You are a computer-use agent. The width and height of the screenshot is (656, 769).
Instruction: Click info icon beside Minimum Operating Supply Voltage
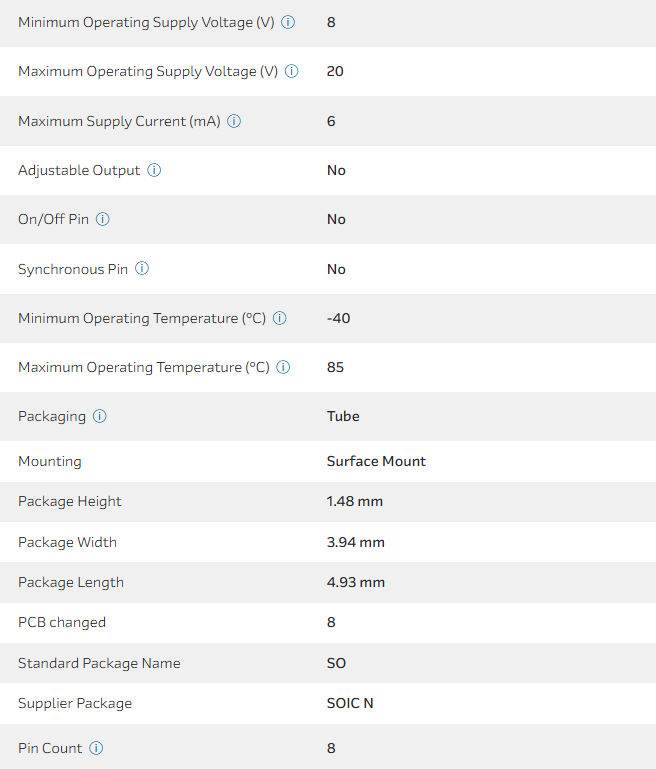point(288,22)
